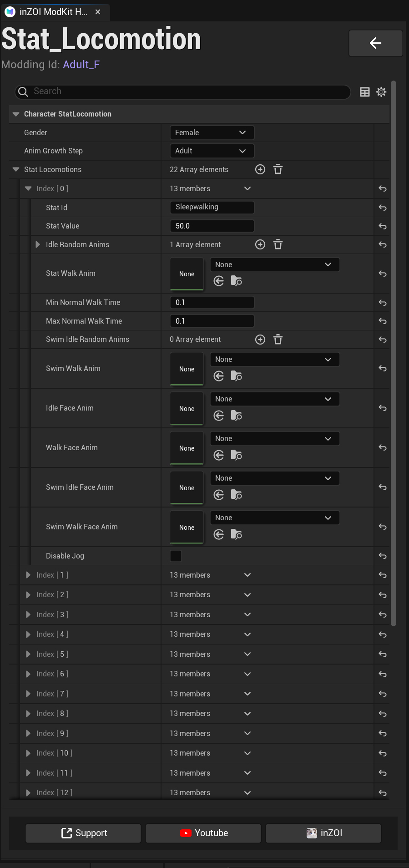Viewport: 409px width, 868px height.
Task: Open Swim Walk Face Anim asset dropdown
Action: [275, 518]
